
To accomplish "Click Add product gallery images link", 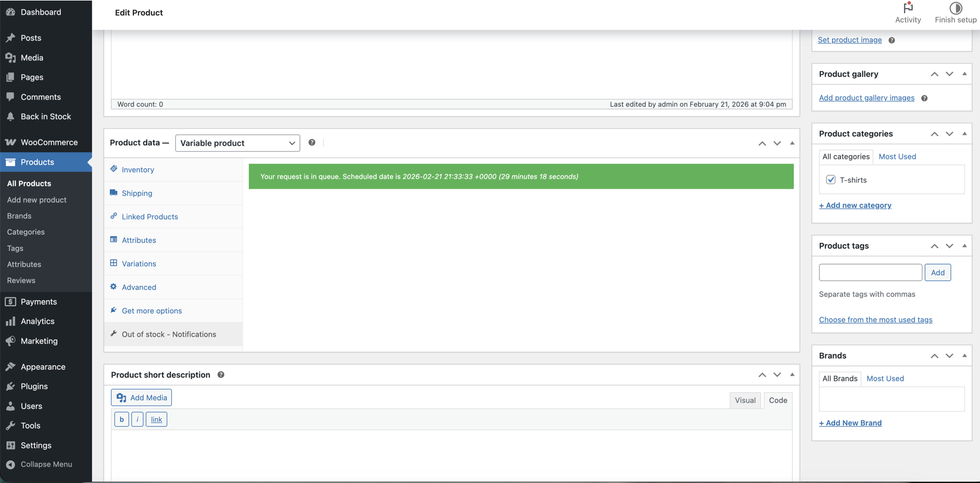I will [866, 98].
